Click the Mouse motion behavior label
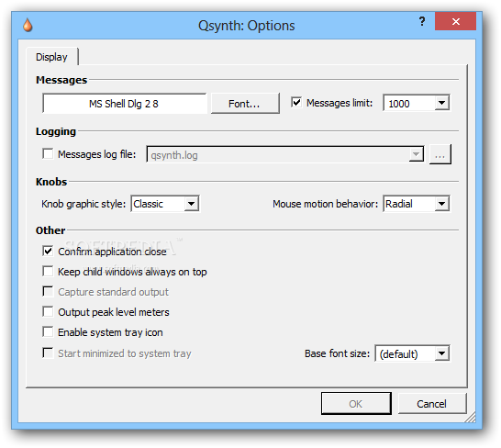The width and height of the screenshot is (501, 448). [325, 204]
